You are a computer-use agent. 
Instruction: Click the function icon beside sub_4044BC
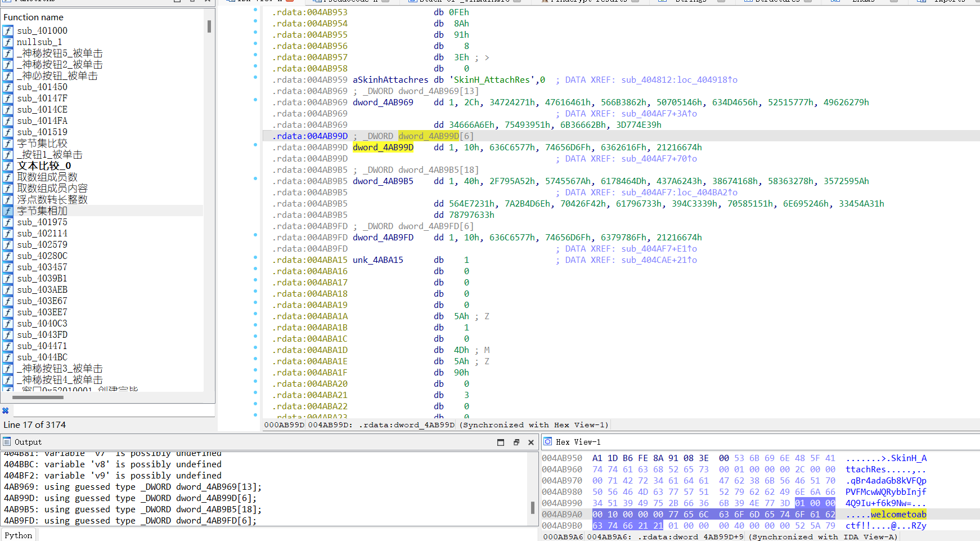8,357
